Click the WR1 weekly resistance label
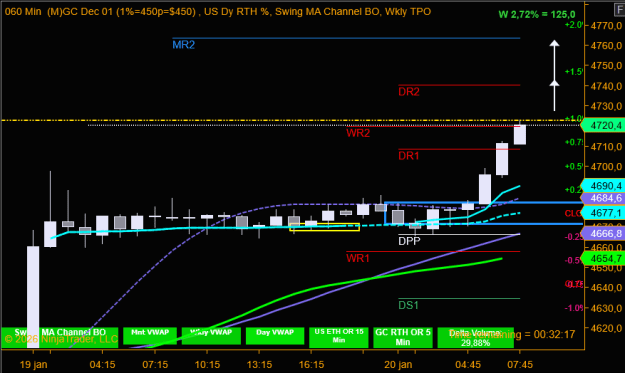 (358, 259)
